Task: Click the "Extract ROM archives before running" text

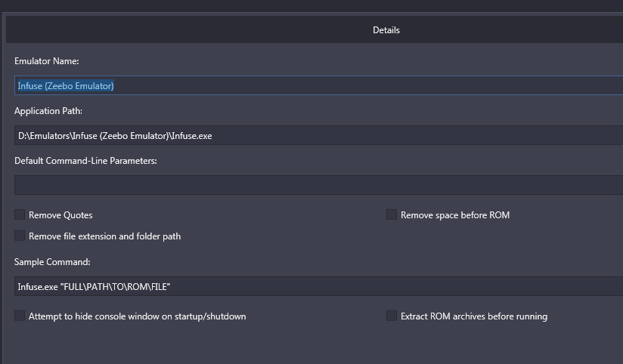Action: (474, 316)
